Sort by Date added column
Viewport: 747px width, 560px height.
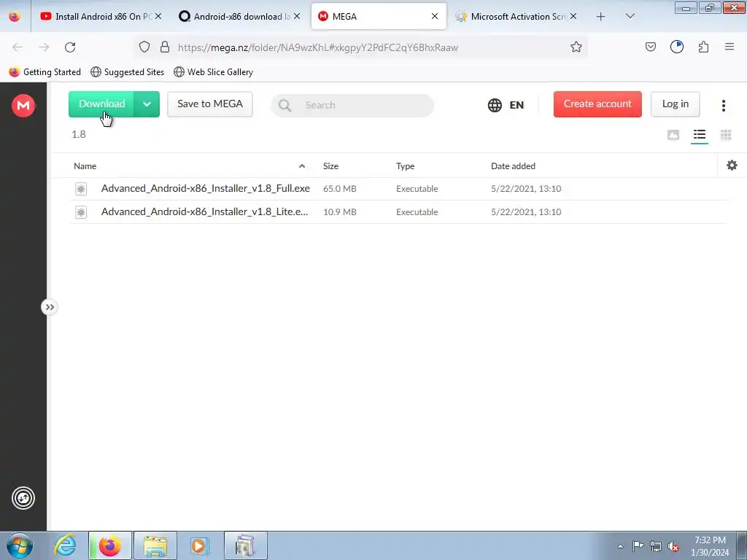point(513,166)
